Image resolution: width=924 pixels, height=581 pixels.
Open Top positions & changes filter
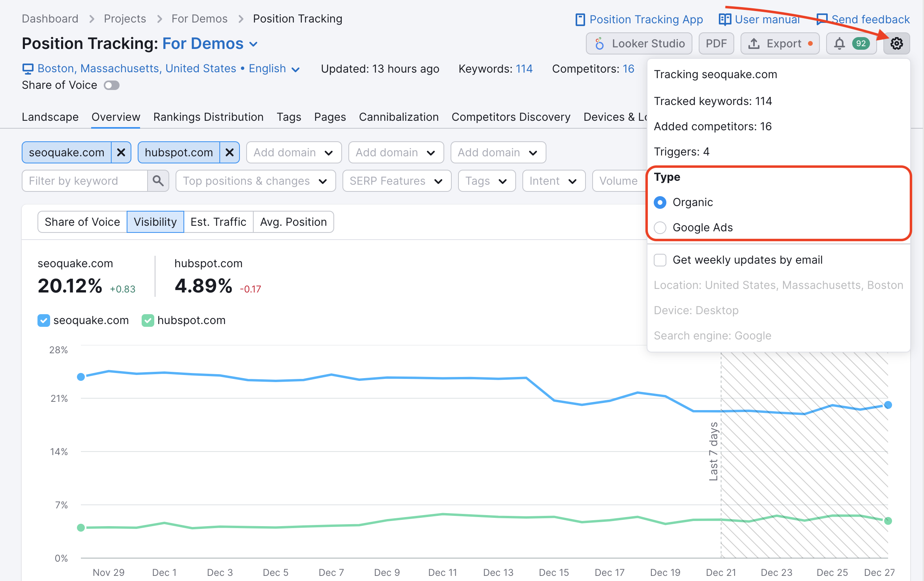[256, 181]
